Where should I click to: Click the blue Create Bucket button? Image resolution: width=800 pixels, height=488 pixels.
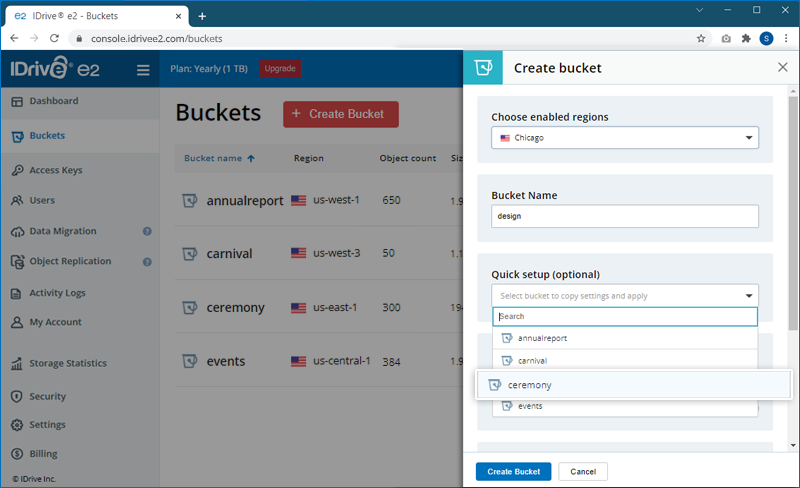click(x=513, y=471)
